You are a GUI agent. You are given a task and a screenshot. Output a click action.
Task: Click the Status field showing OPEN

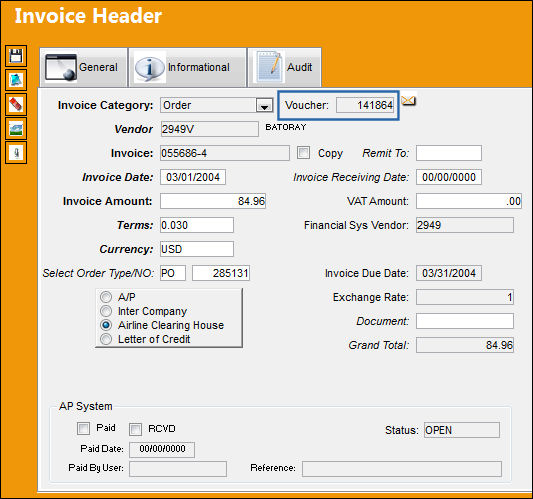click(462, 430)
